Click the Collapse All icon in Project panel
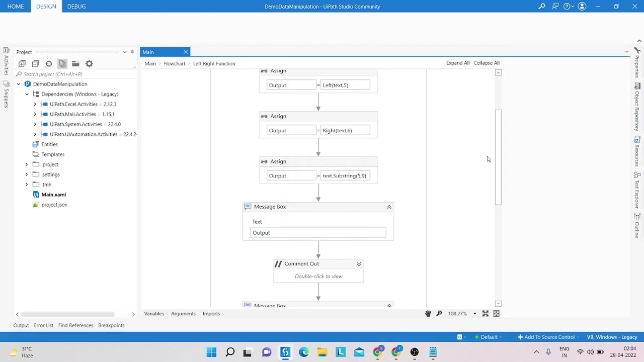Screen dimensions: 644x362 [35, 64]
